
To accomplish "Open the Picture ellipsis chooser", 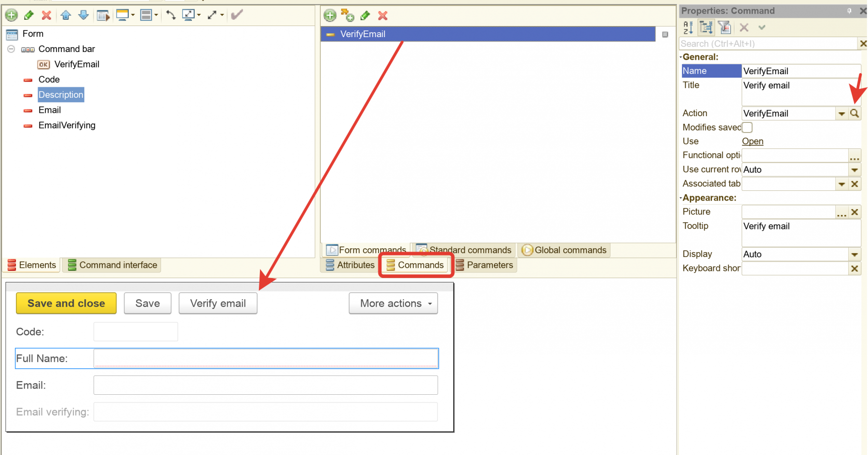I will tap(841, 212).
